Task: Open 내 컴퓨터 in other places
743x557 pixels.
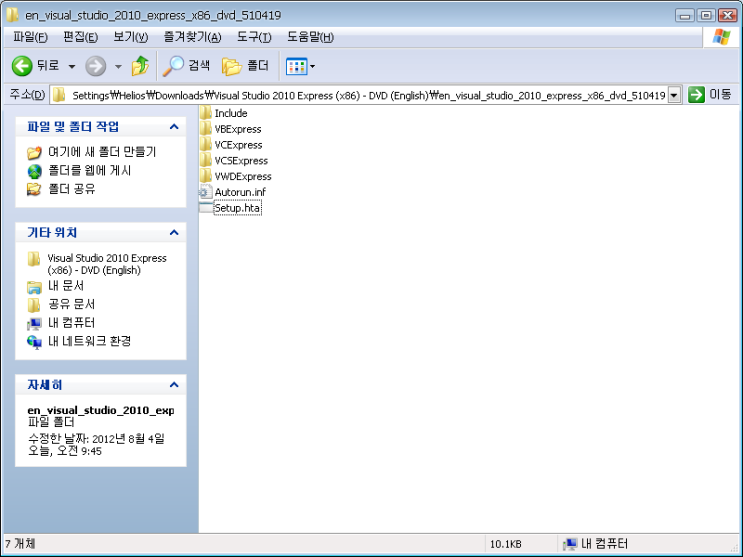Action: 72,323
